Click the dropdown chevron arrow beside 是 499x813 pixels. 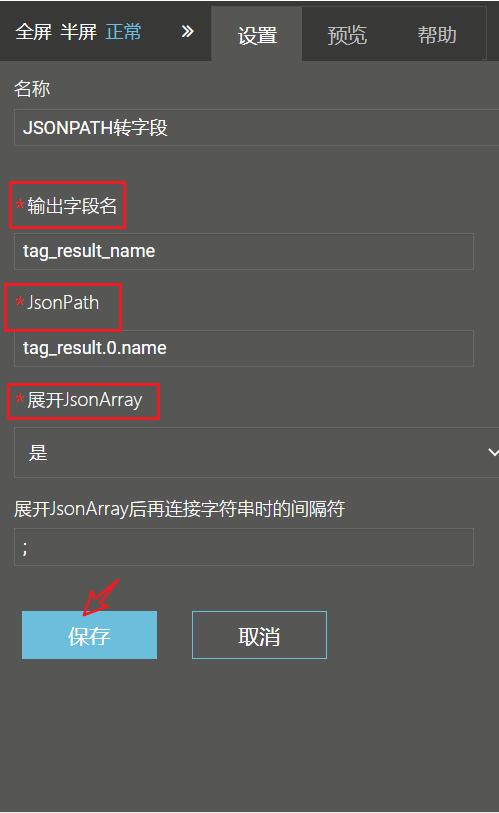coord(493,453)
